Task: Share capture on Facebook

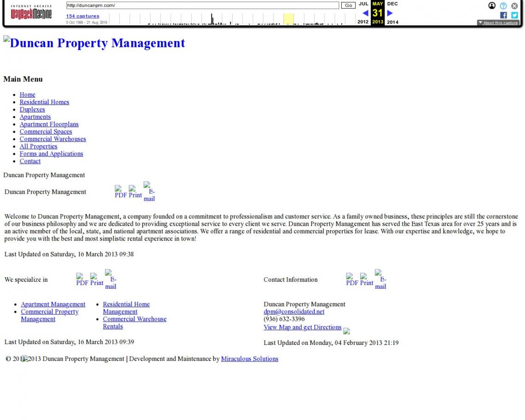Action: click(x=503, y=15)
